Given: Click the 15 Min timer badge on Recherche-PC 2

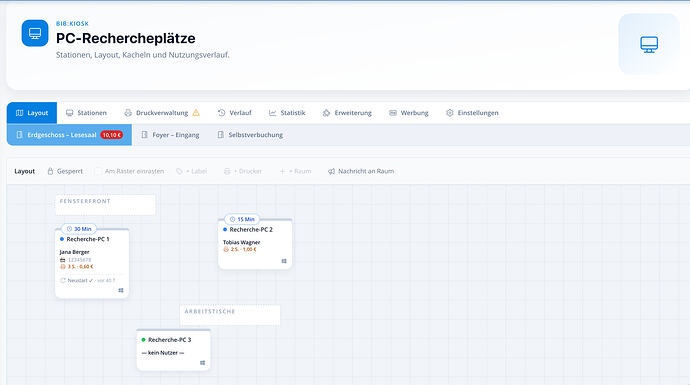Looking at the screenshot, I should [x=242, y=219].
